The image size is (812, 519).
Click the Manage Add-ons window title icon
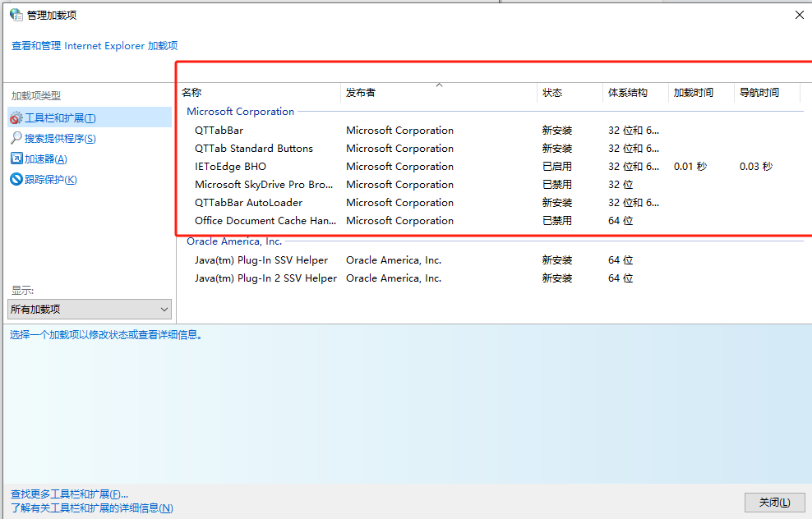[16, 15]
